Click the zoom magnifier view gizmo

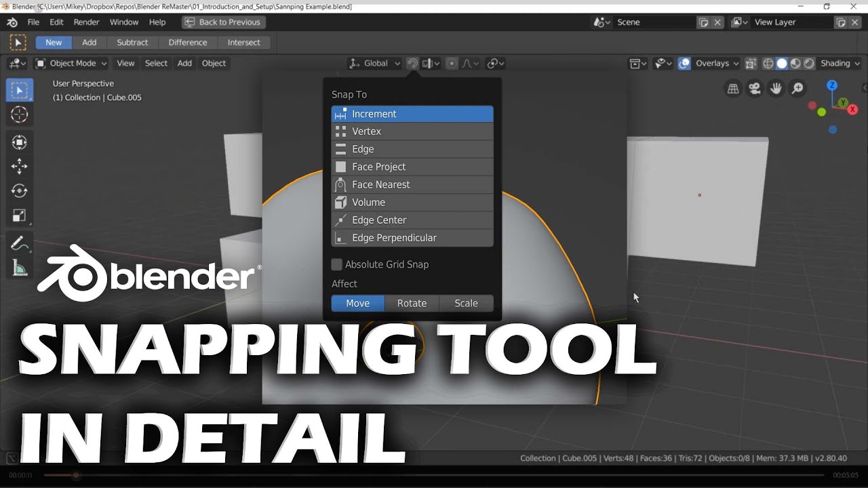(798, 89)
